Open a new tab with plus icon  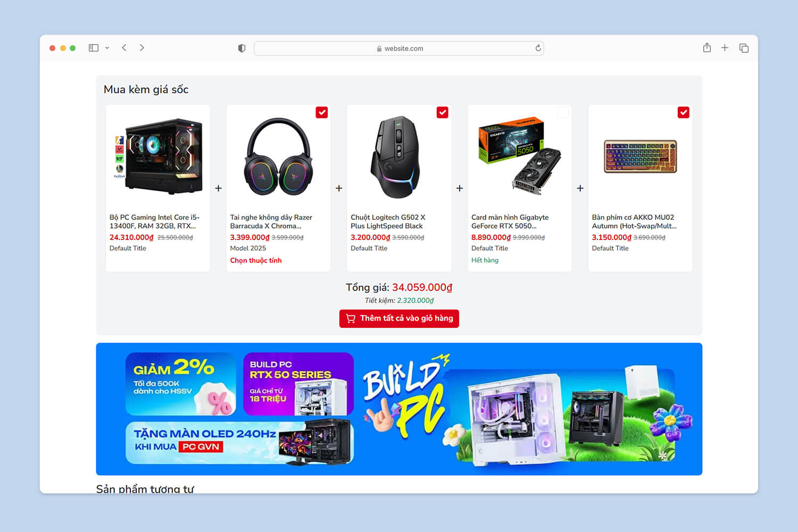[725, 48]
